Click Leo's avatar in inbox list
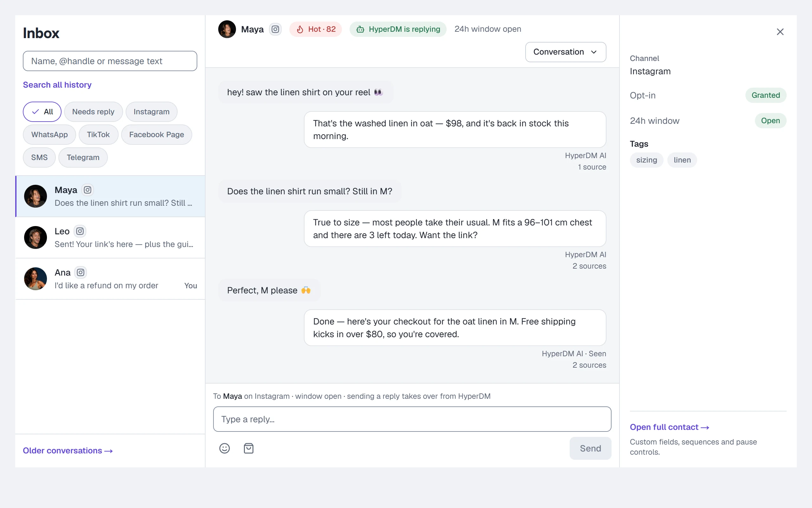 click(x=36, y=237)
